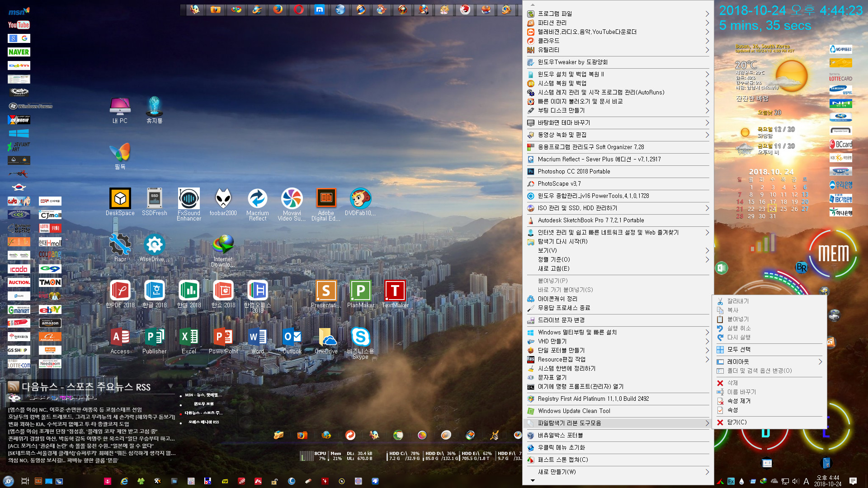Open Opera icon in top dock
The image size is (868, 488).
point(298,9)
